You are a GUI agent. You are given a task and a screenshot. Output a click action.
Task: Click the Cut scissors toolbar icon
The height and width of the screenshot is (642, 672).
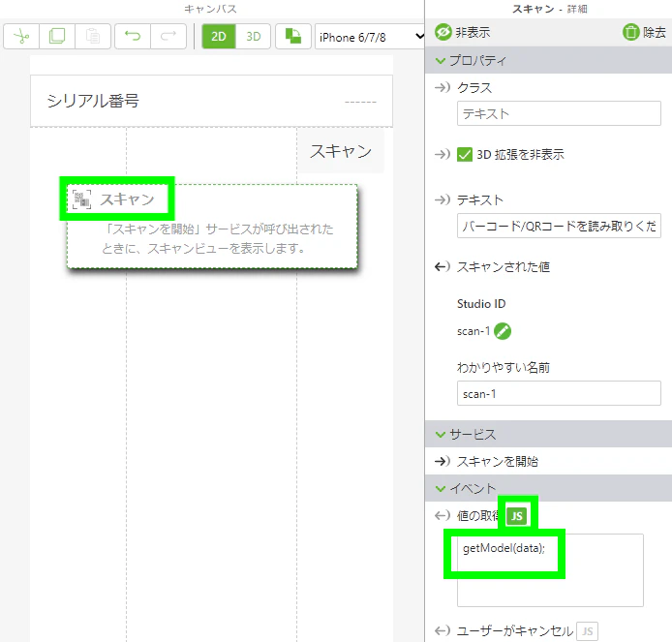coord(21,37)
